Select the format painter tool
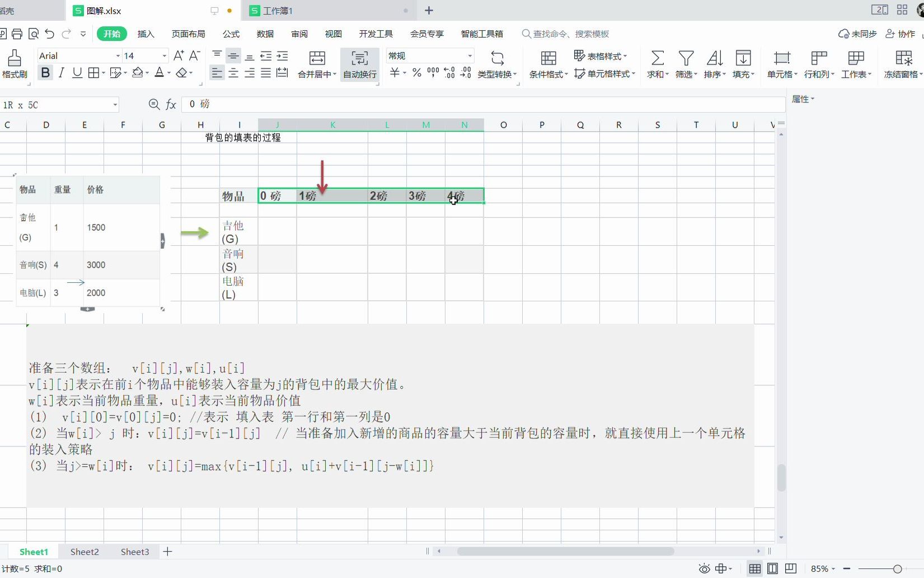Screen dimensions: 924x578 tap(15, 63)
